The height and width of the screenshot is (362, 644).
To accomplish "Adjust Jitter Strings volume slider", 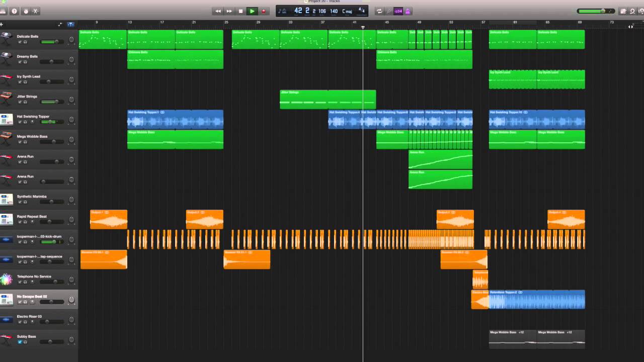I will (x=52, y=102).
